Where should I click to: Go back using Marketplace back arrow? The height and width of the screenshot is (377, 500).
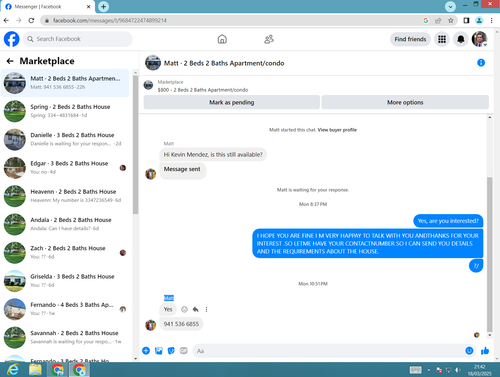10,61
